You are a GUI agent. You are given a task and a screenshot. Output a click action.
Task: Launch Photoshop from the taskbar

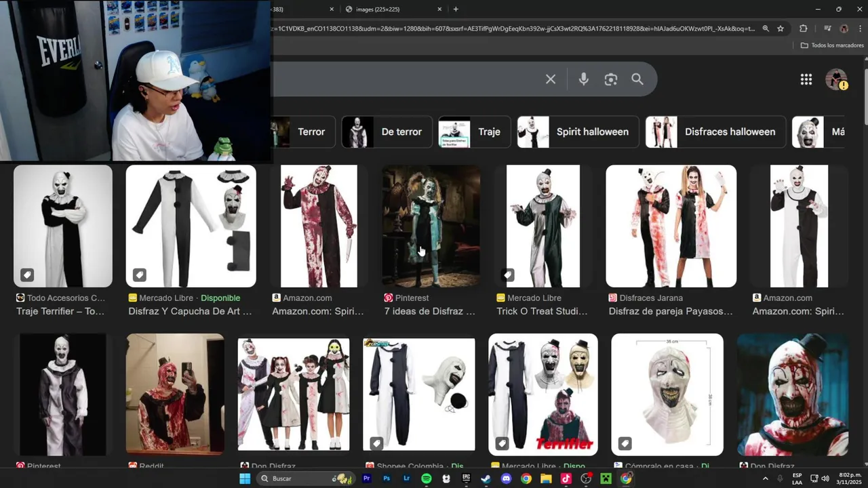387,479
